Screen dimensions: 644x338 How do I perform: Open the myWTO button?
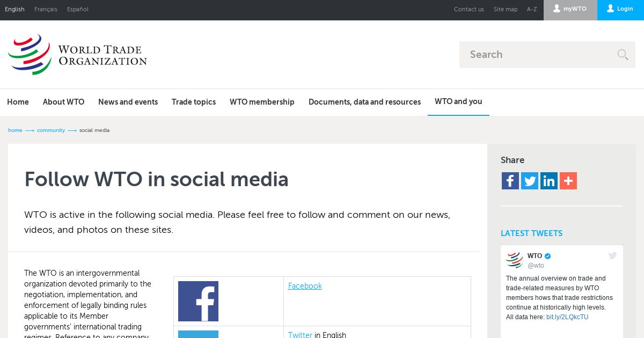[x=570, y=9]
